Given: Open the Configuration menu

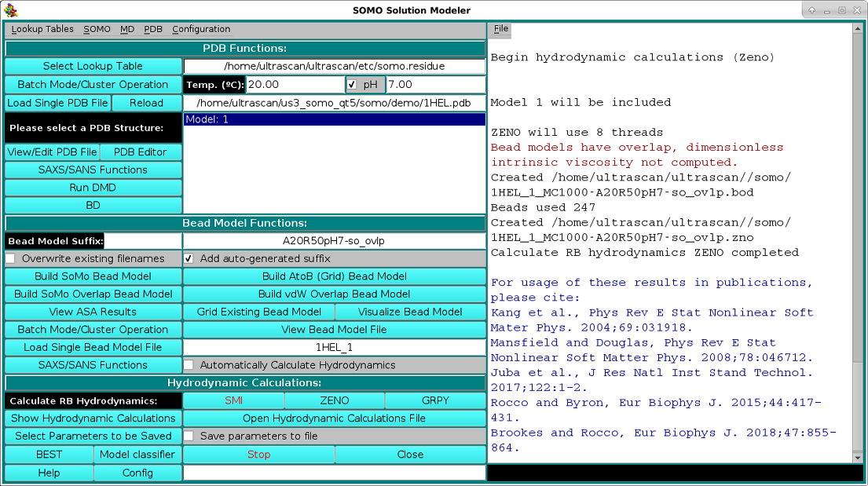Looking at the screenshot, I should (201, 29).
